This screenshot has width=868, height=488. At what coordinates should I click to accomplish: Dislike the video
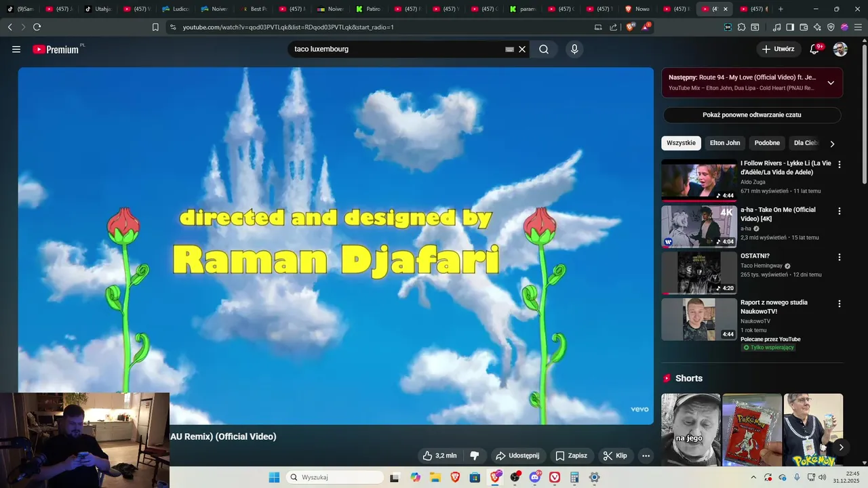(475, 456)
